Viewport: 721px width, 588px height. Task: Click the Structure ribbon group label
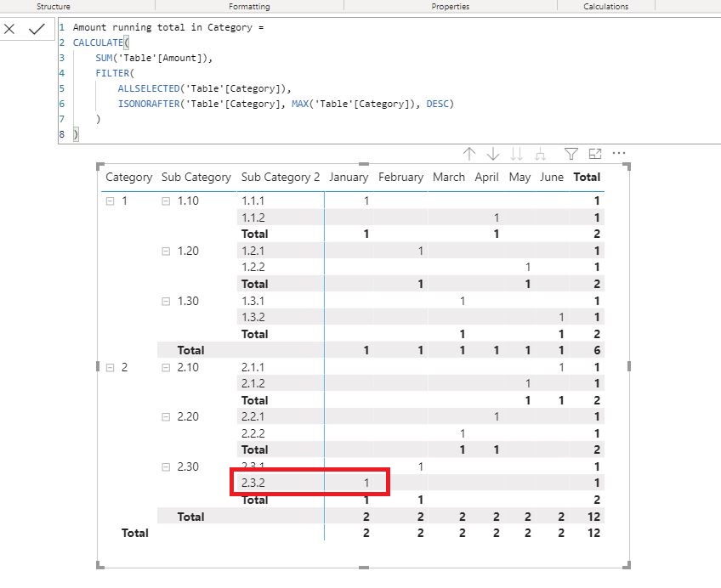click(54, 7)
